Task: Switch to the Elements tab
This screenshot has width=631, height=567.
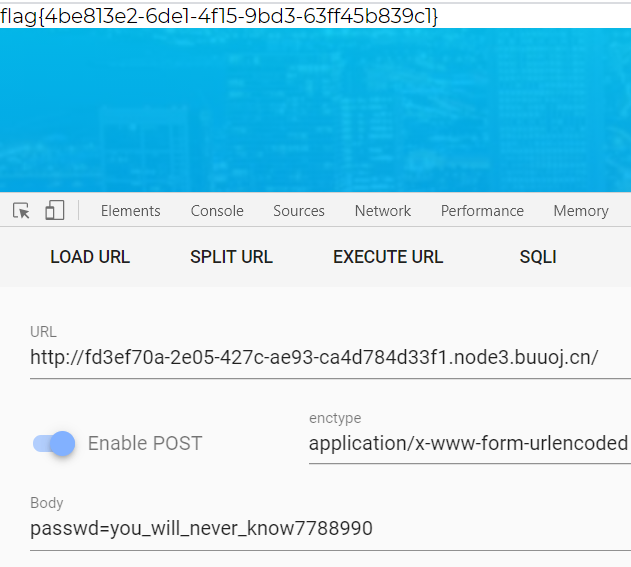Action: click(130, 211)
